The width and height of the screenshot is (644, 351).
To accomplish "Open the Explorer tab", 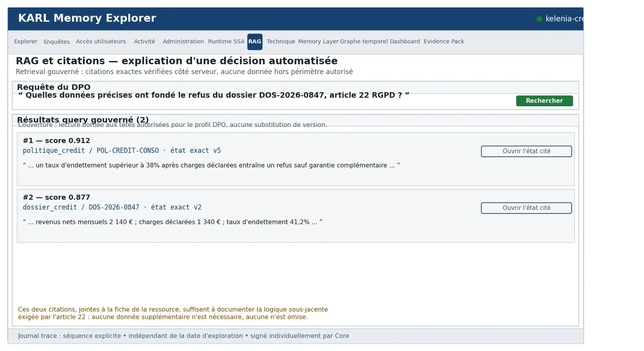I will (25, 42).
